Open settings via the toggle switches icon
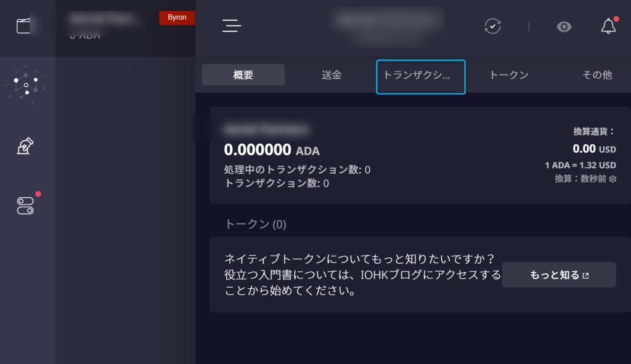Image resolution: width=631 pixels, height=364 pixels. [25, 206]
